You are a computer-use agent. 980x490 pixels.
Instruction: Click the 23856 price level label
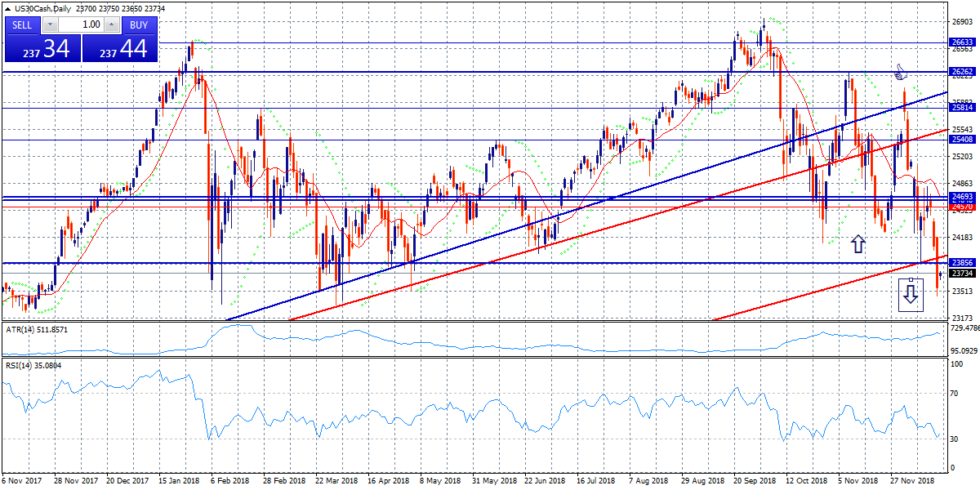(962, 263)
